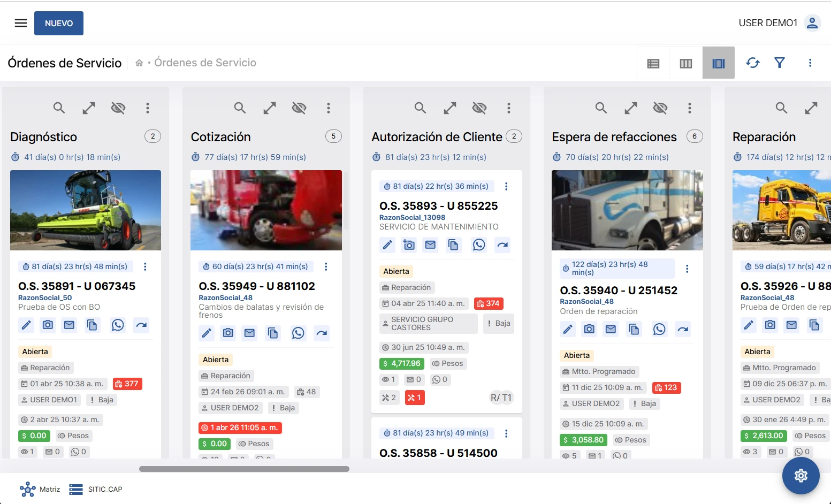Send WhatsApp for order O.S. 35949

[x=298, y=333]
